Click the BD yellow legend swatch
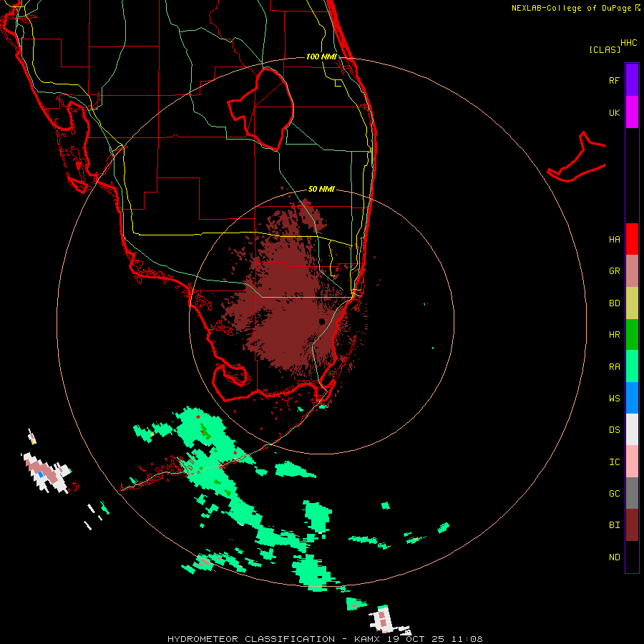The height and width of the screenshot is (644, 644). (x=632, y=303)
